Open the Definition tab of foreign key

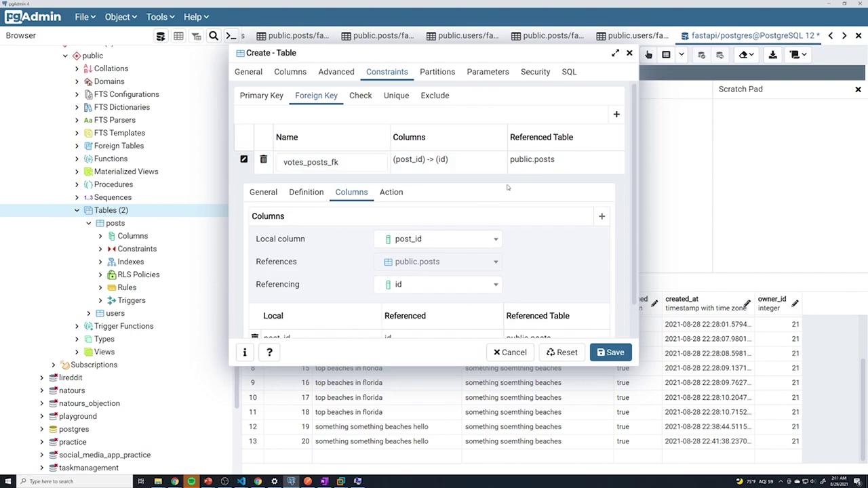coord(307,192)
